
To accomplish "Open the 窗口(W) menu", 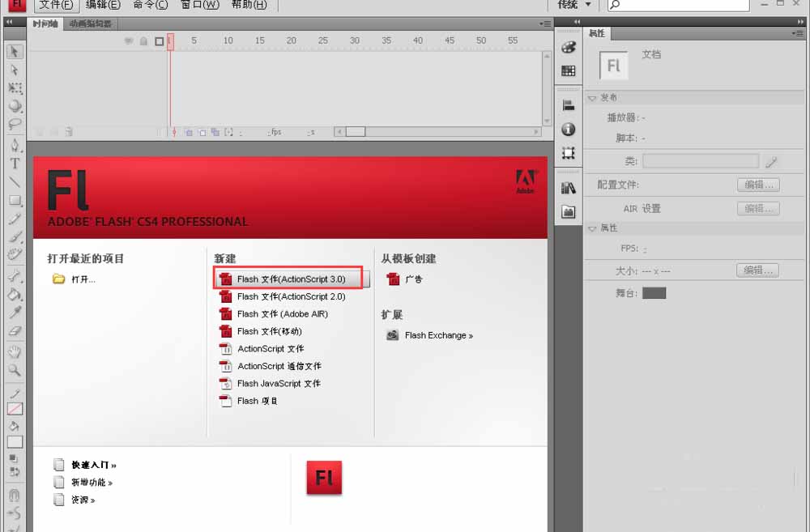I will click(199, 5).
